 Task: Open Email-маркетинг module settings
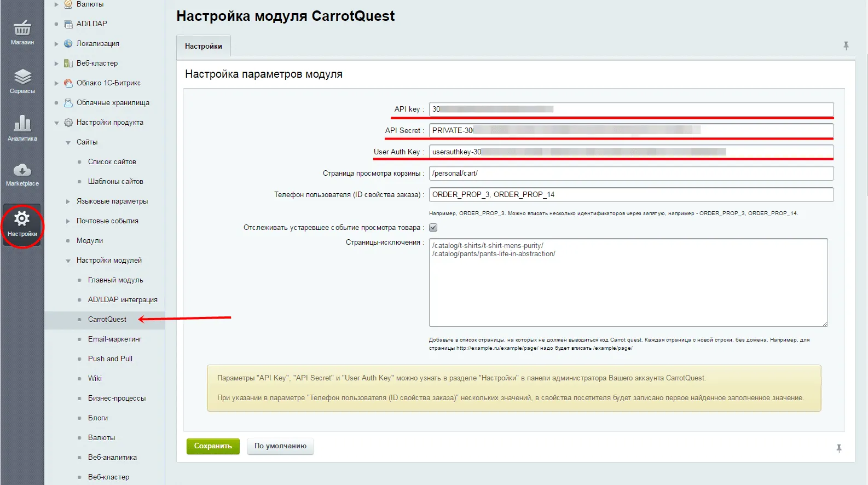coord(115,339)
